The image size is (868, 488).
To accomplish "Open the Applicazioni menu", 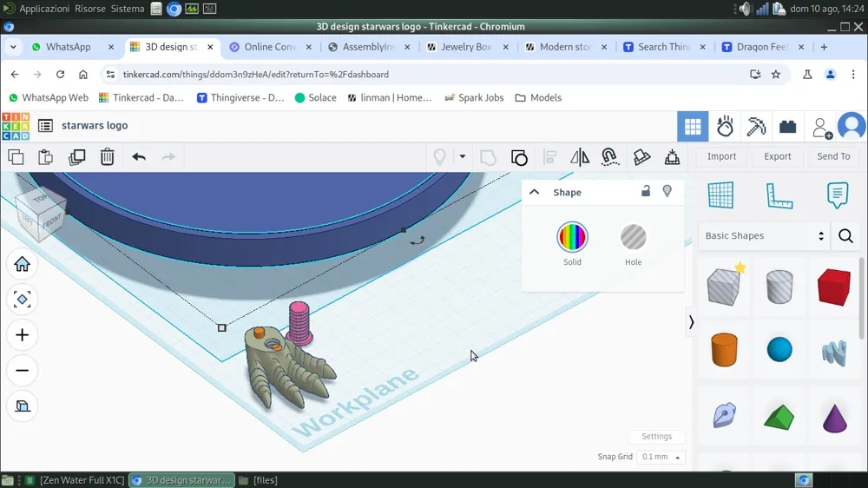I will [x=44, y=9].
